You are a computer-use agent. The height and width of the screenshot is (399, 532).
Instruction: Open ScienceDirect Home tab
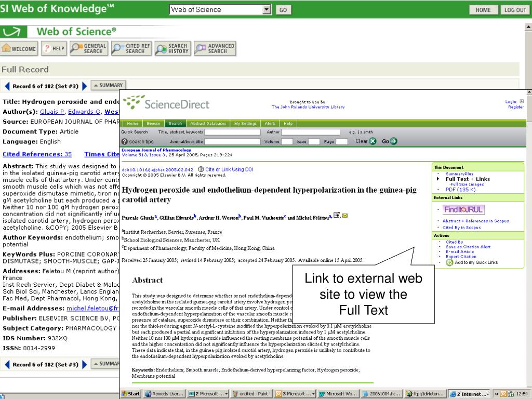[x=132, y=124]
